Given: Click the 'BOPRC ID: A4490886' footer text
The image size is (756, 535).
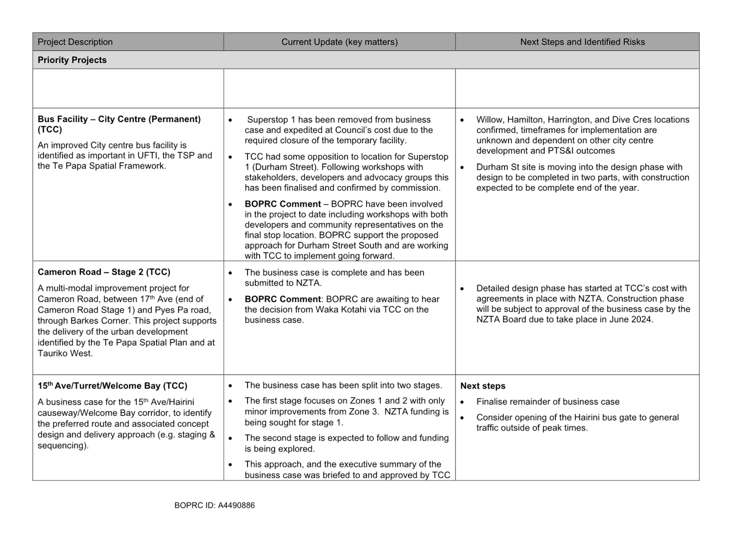Looking at the screenshot, I should click(x=214, y=505).
